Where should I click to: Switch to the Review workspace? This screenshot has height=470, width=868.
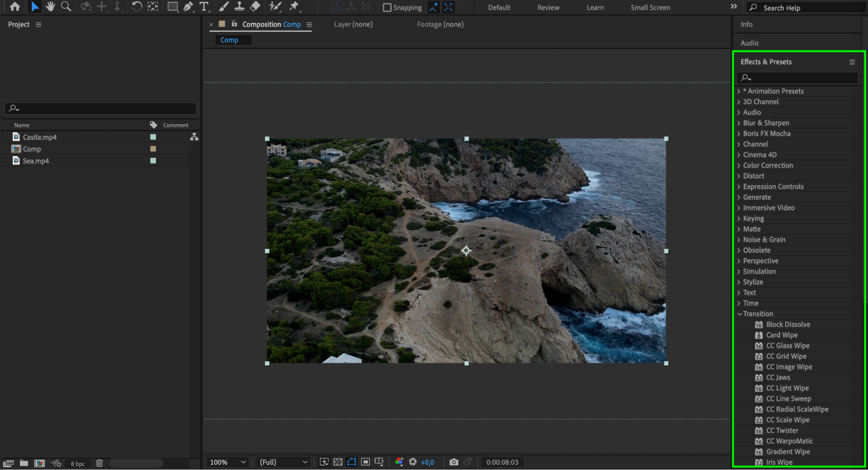coord(548,7)
